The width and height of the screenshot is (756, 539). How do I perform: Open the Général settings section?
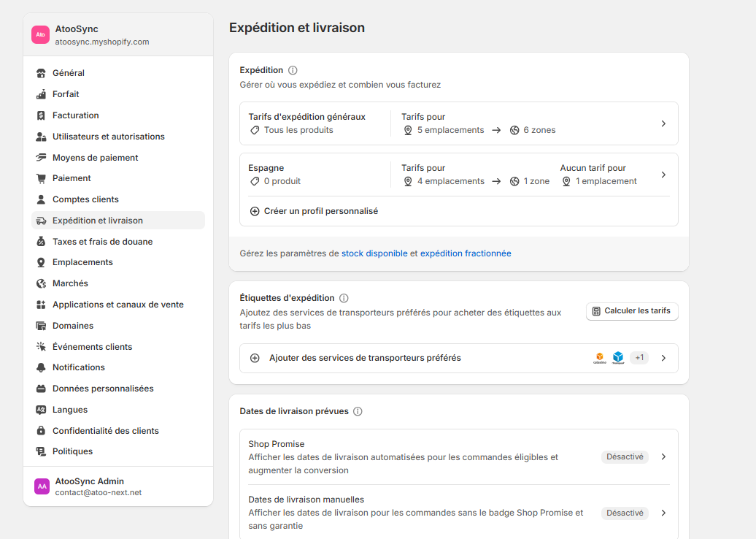pos(118,73)
